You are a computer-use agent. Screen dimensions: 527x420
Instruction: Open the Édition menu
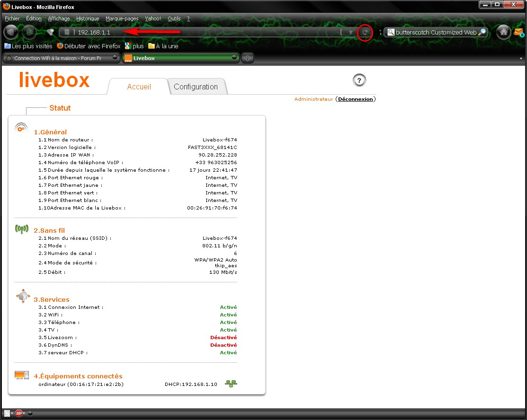[x=34, y=18]
